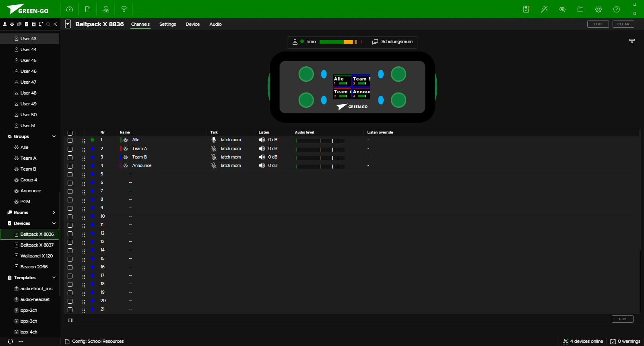This screenshot has width=644, height=346.
Task: Open the Settings tab
Action: 167,24
